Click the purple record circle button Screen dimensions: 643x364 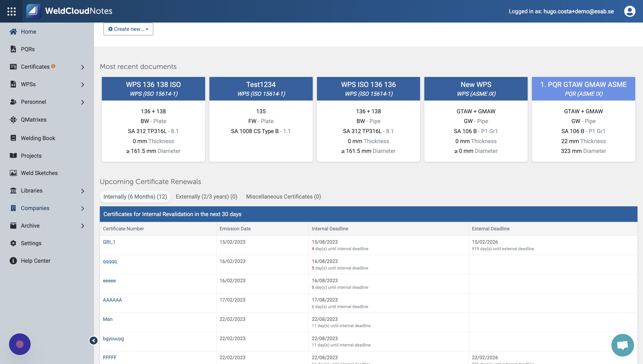point(20,344)
